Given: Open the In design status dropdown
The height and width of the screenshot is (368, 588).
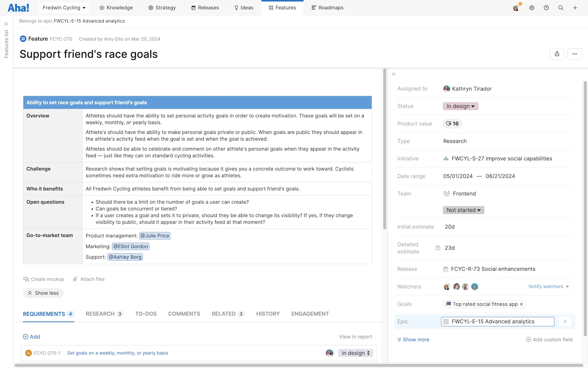Looking at the screenshot, I should 460,106.
